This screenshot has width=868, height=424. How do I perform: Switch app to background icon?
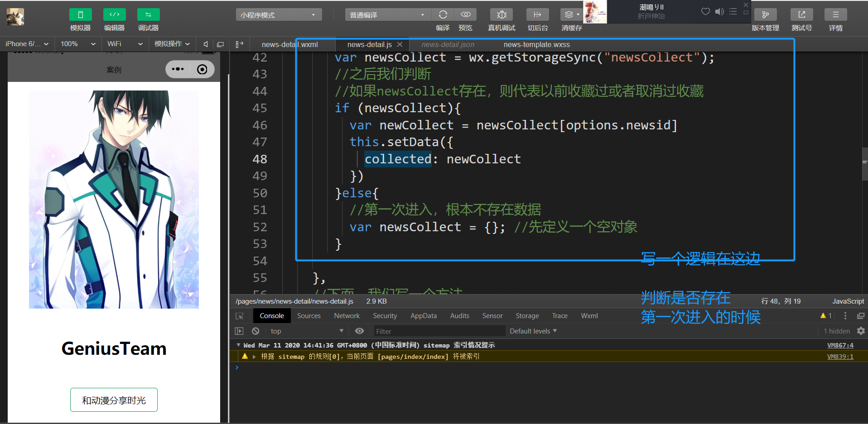click(x=538, y=14)
